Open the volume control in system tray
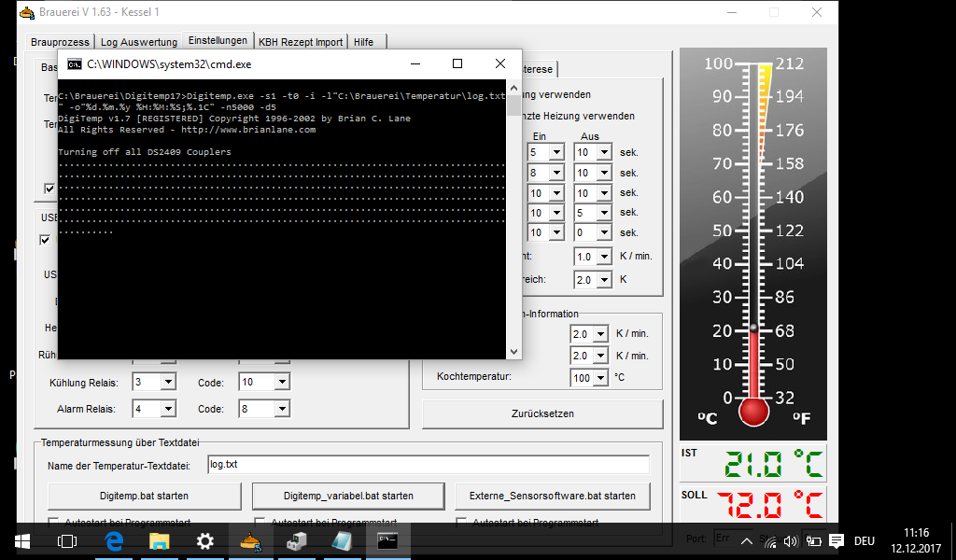 click(791, 540)
